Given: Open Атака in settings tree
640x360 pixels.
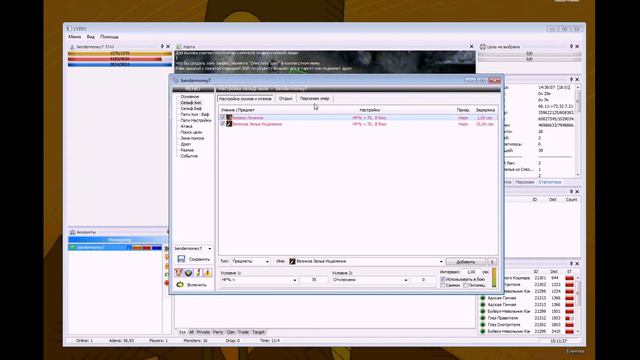Looking at the screenshot, I should (186, 127).
